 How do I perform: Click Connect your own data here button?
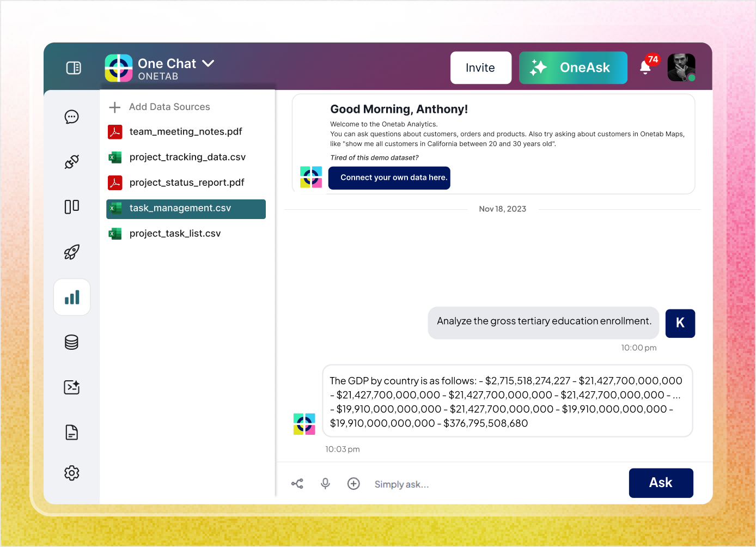(389, 178)
